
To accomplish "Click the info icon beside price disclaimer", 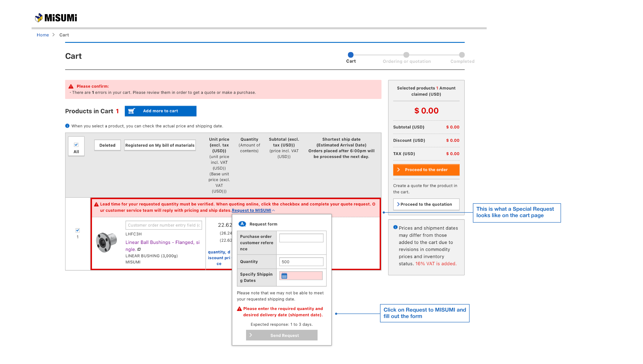I will (395, 227).
